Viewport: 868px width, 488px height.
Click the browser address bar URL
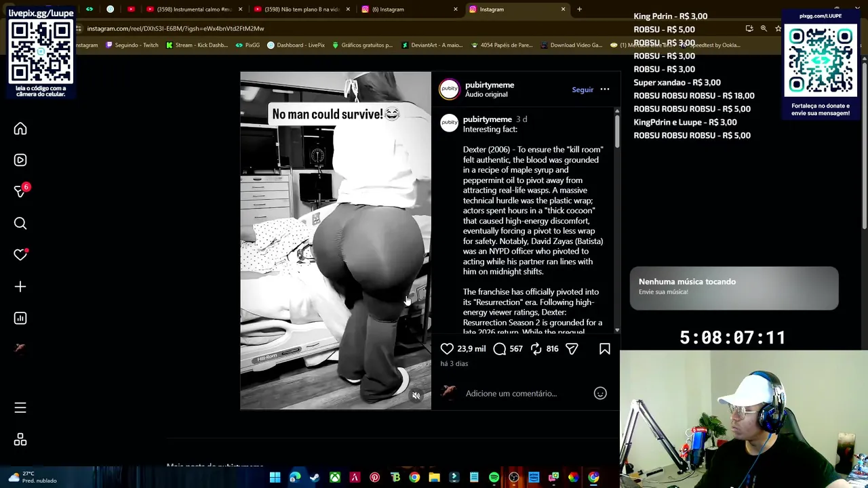[176, 28]
